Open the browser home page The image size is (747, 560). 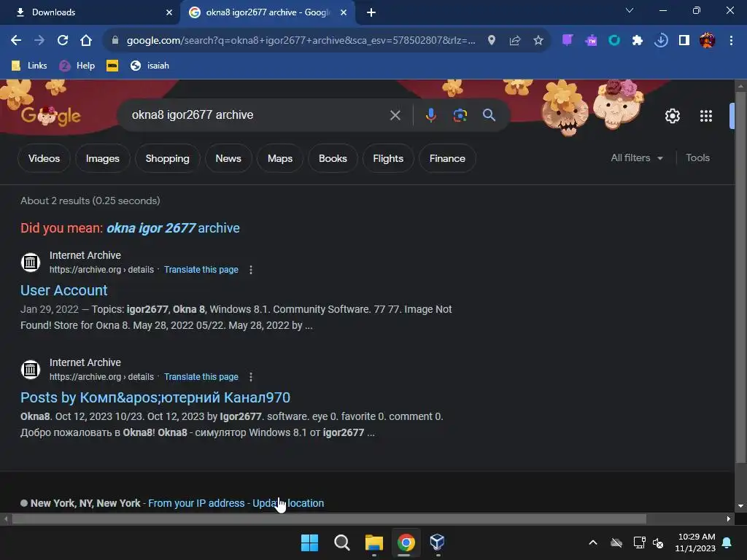[86, 41]
